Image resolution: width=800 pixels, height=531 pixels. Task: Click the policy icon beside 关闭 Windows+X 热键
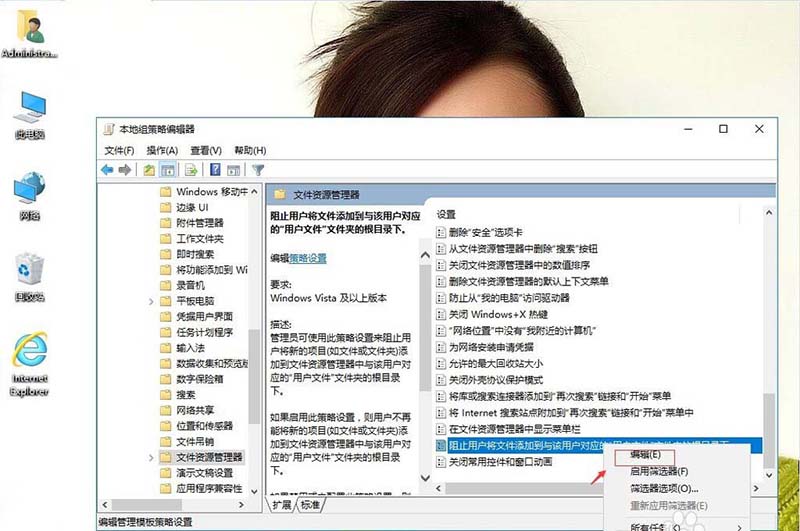441,314
